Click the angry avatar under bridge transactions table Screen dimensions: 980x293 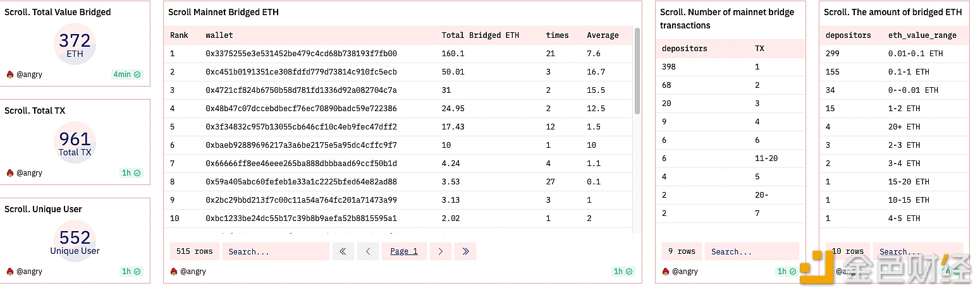[x=666, y=272]
